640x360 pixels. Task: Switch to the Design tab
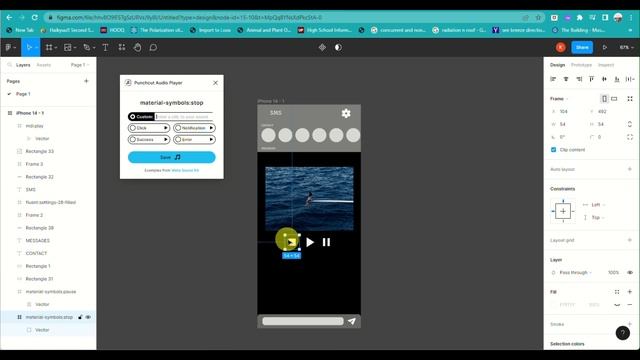tap(558, 65)
